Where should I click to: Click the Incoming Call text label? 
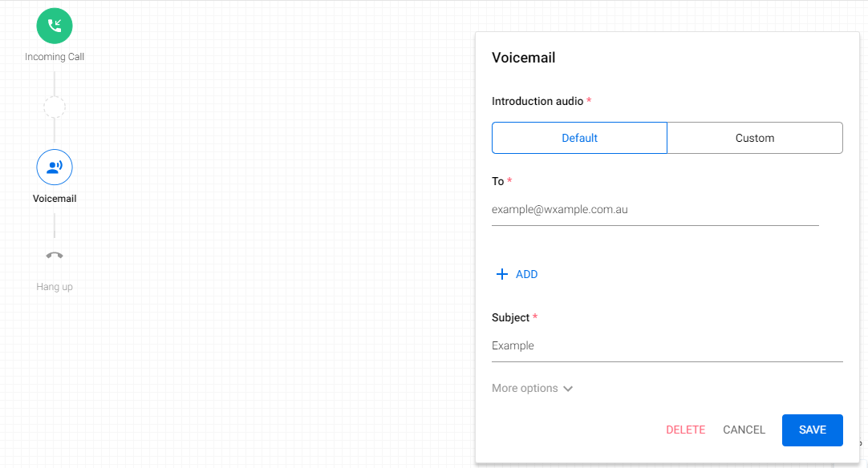(55, 57)
